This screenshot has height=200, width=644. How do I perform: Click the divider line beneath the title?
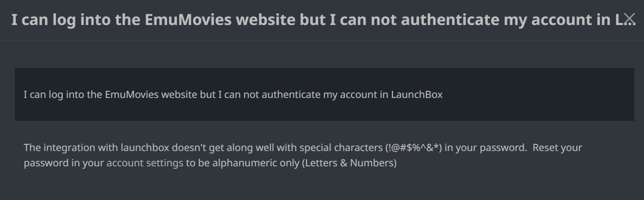tap(322, 40)
